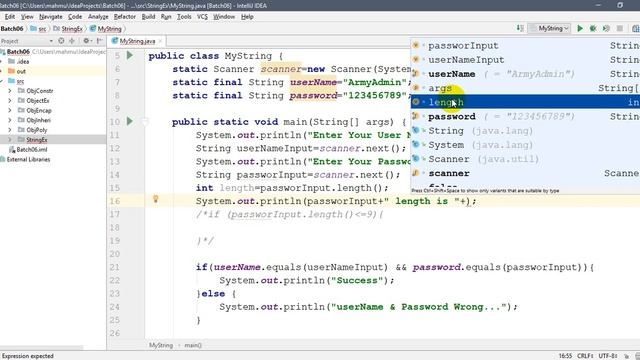Viewport: 640px width, 360px height.
Task: Expand the ObjectEx package
Action: [x=10, y=100]
